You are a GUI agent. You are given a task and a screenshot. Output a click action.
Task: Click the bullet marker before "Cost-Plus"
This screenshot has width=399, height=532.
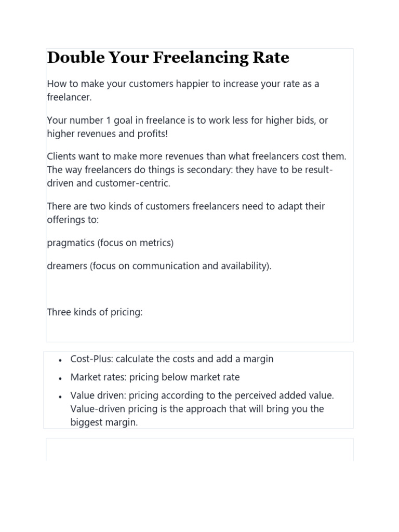pyautogui.click(x=61, y=360)
